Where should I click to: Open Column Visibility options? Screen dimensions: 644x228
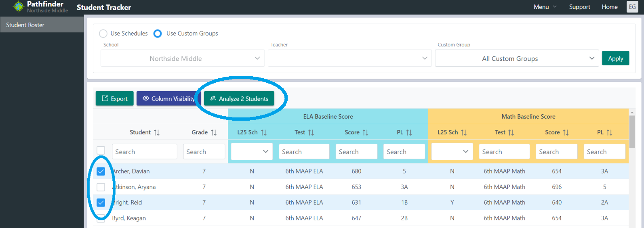pos(168,98)
